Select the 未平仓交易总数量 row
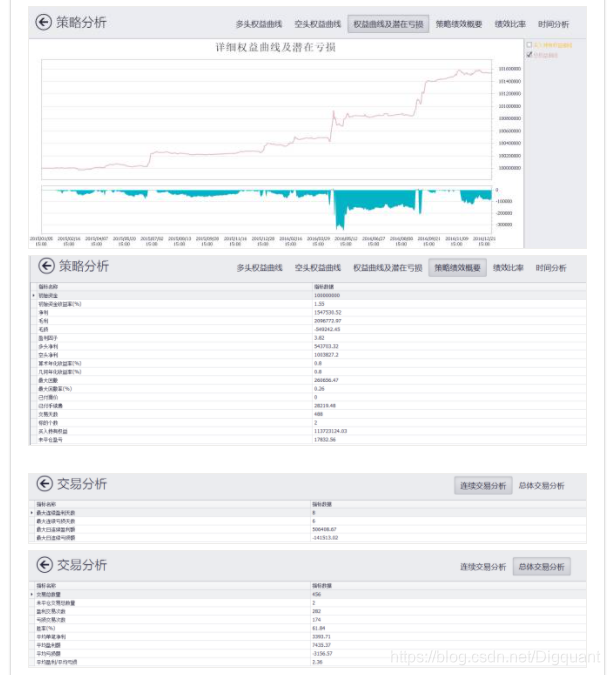This screenshot has width=610, height=675. tap(308, 603)
